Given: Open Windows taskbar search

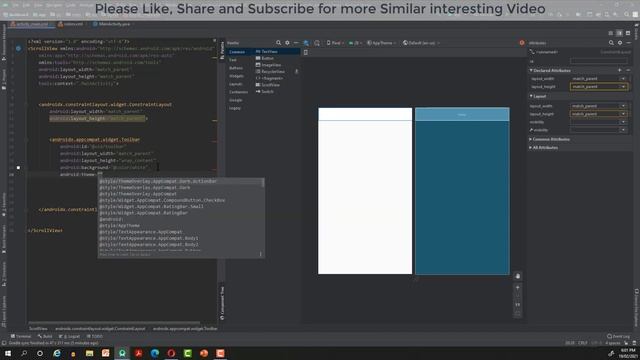Looking at the screenshot, I should tap(24, 353).
